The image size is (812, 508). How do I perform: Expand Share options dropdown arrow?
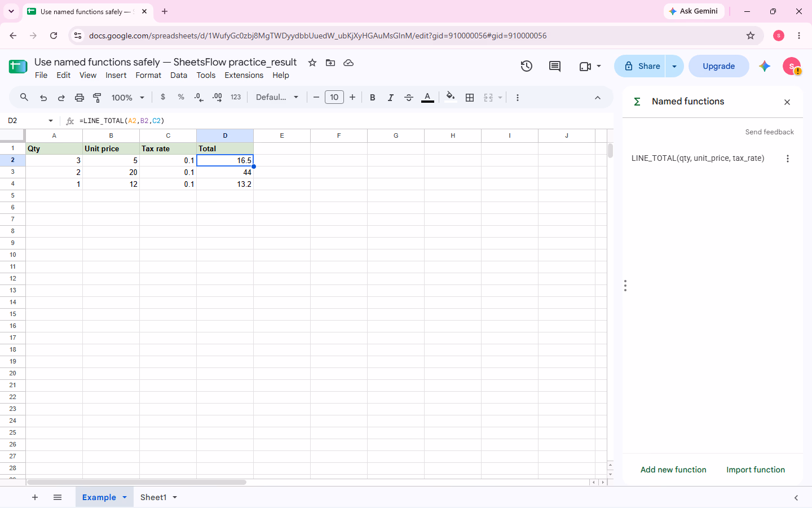click(x=674, y=66)
